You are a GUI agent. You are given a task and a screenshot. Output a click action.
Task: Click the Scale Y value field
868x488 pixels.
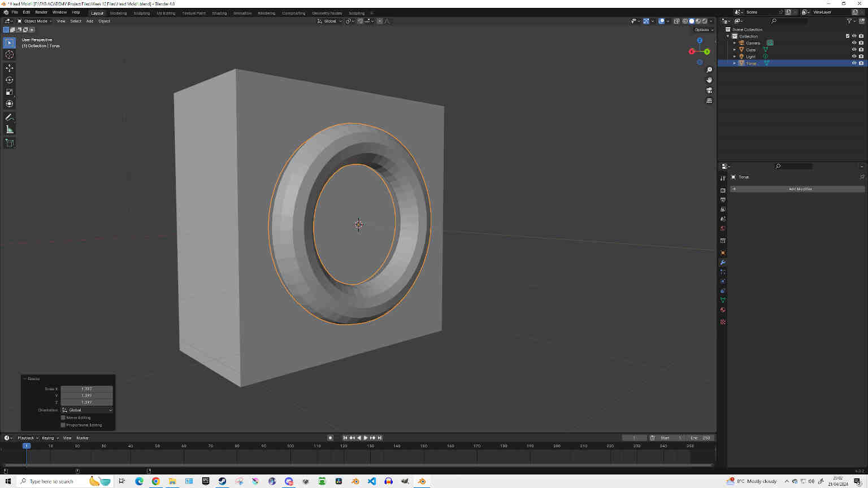pyautogui.click(x=87, y=395)
